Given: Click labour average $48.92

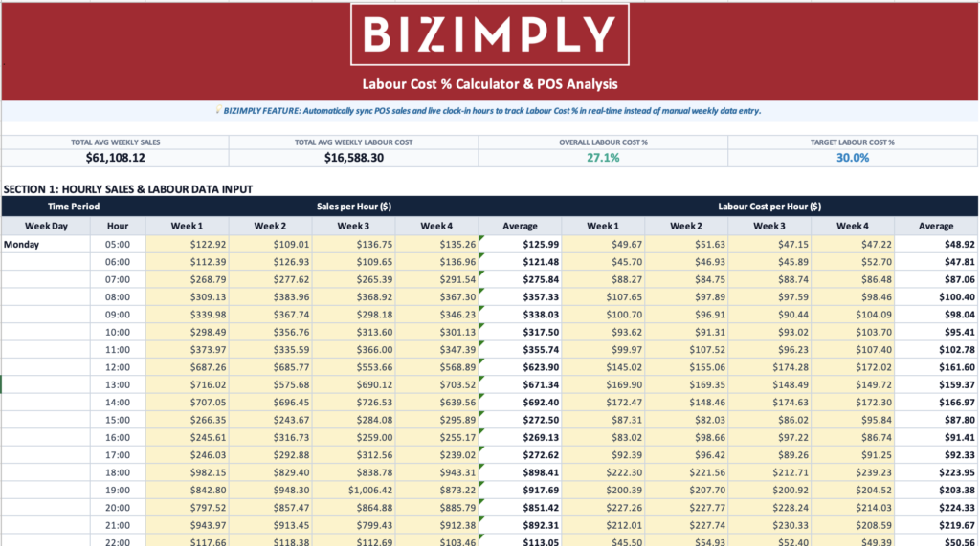Looking at the screenshot, I should [x=936, y=244].
